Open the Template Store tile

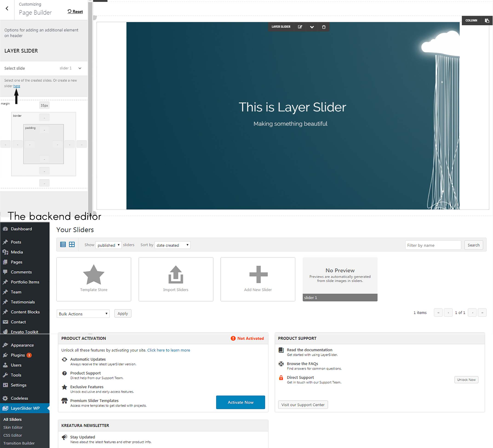(x=94, y=279)
